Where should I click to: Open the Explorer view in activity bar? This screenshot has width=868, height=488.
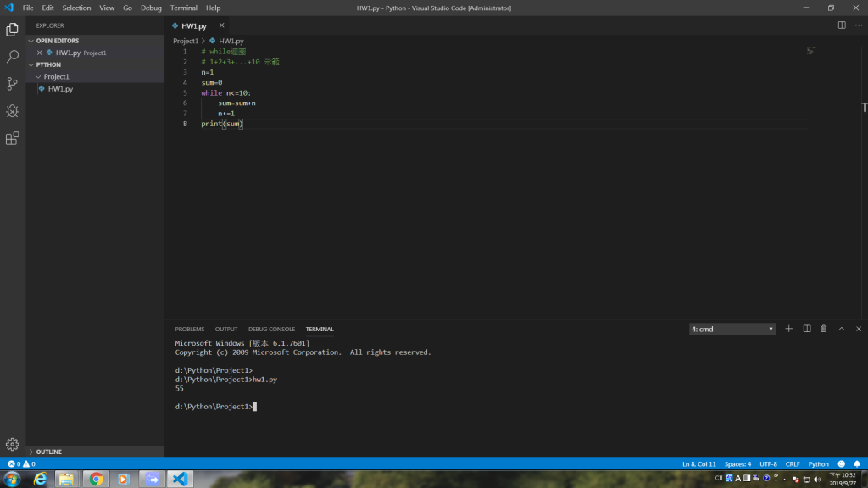click(x=12, y=30)
